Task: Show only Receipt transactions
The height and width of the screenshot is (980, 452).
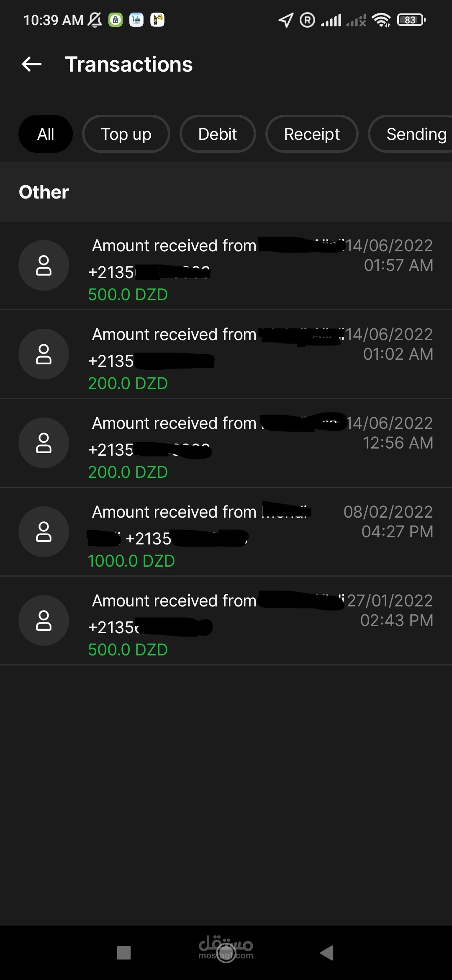Action: pos(312,134)
